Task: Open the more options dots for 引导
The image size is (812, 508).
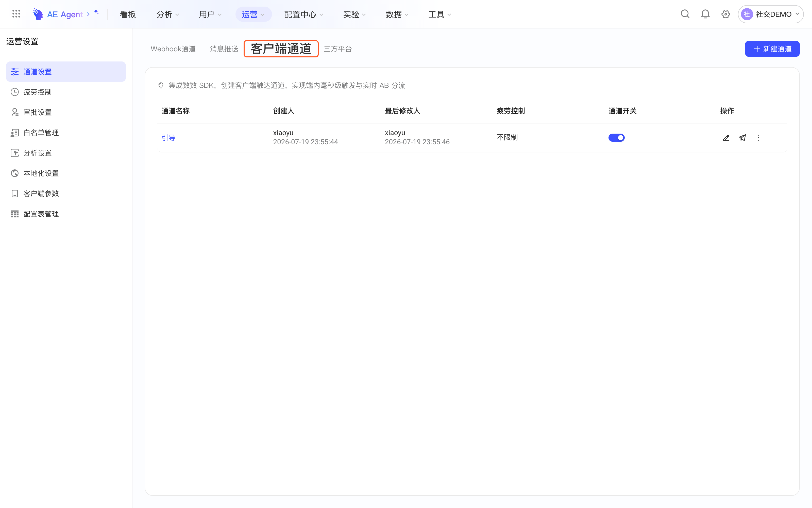Action: coord(759,138)
